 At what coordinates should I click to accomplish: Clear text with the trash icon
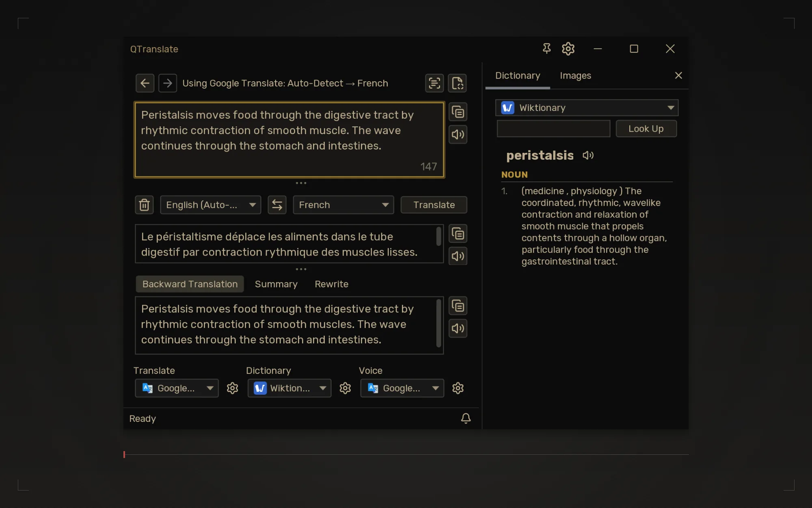click(x=144, y=205)
